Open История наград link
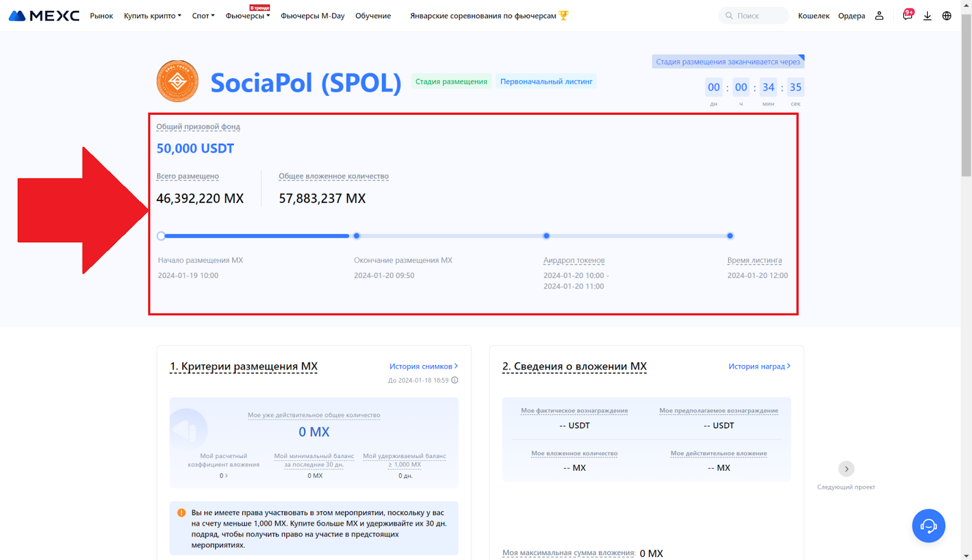Image resolution: width=972 pixels, height=560 pixels. (x=759, y=366)
